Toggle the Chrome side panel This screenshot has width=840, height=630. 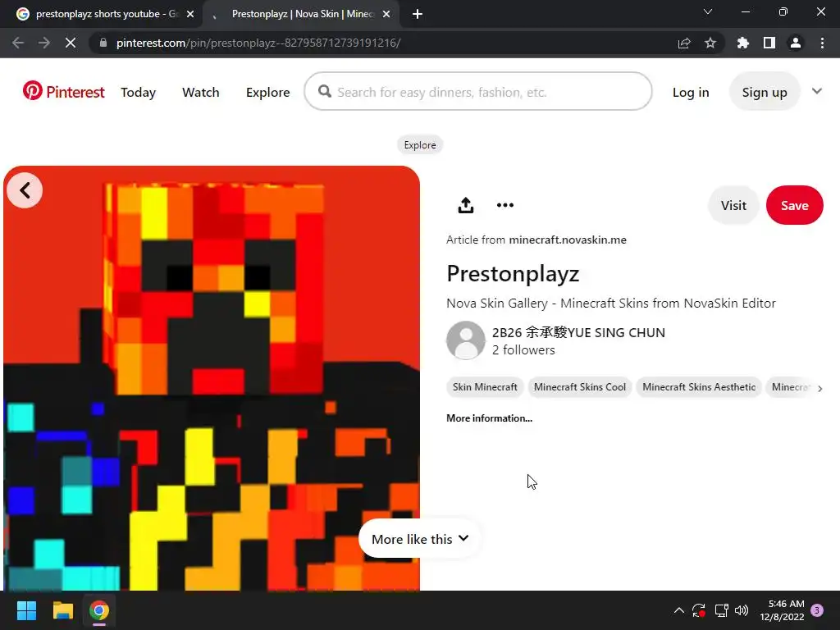point(769,43)
